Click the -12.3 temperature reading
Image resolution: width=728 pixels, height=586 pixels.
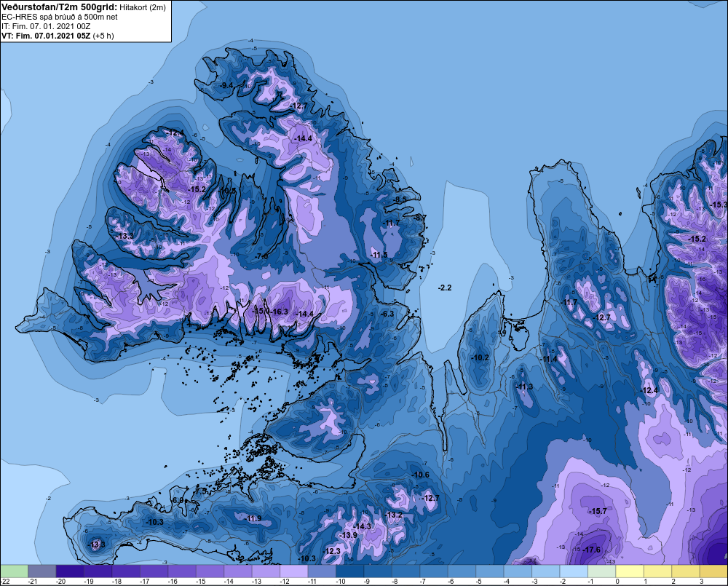pos(331,551)
